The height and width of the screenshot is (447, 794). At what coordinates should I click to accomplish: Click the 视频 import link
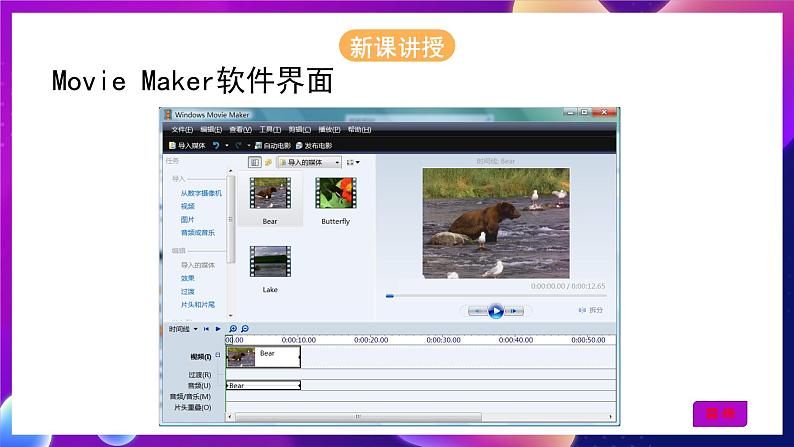187,207
